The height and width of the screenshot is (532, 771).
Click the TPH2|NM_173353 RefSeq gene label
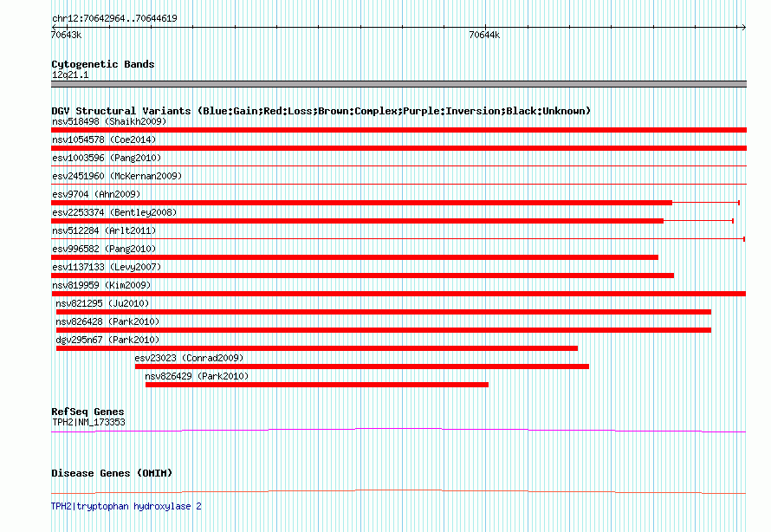(x=88, y=422)
